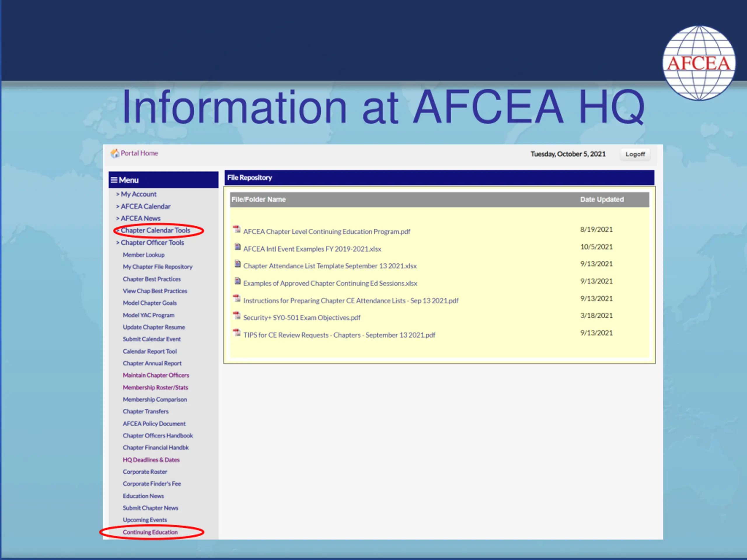747x560 pixels.
Task: Select HQ Deadlines & Dates
Action: click(x=151, y=460)
